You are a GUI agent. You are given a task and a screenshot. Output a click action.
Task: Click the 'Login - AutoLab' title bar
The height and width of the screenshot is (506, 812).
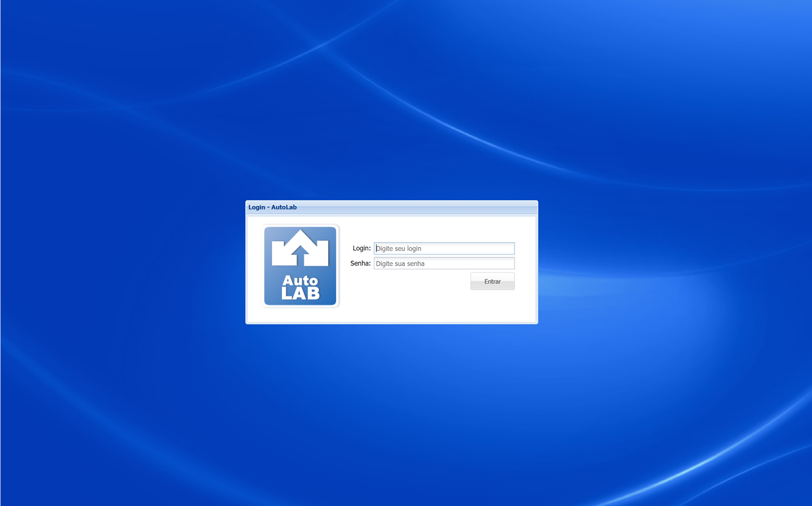(391, 207)
